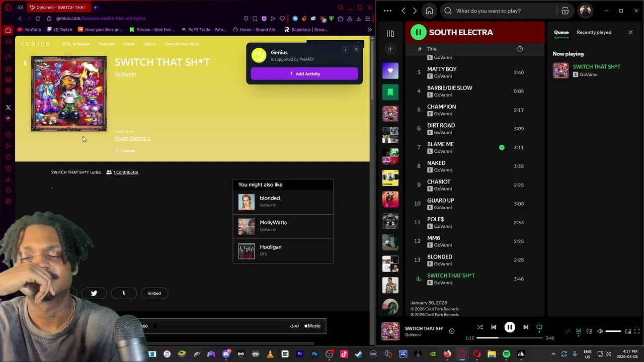Image resolution: width=644 pixels, height=362 pixels.
Task: Play track CHARIOT in album list
Action: 439,182
